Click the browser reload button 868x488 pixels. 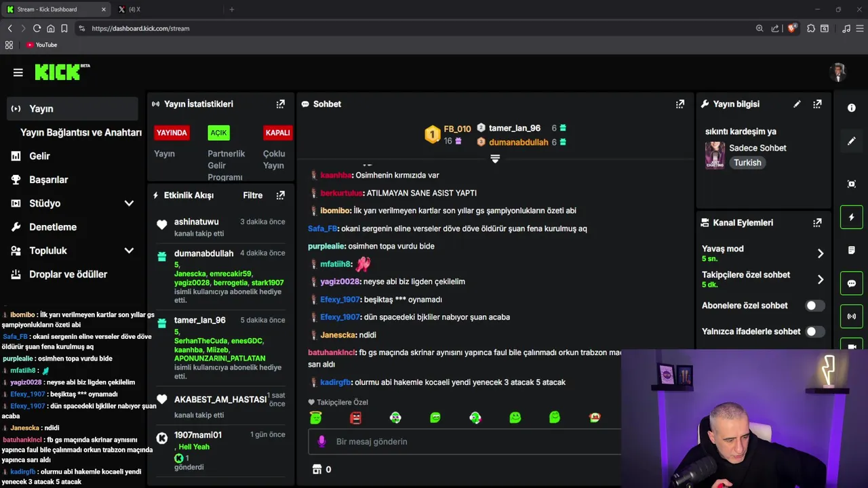37,28
